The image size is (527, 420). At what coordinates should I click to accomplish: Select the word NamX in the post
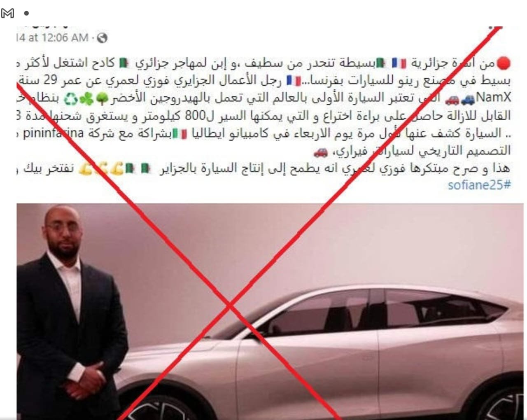[493, 98]
